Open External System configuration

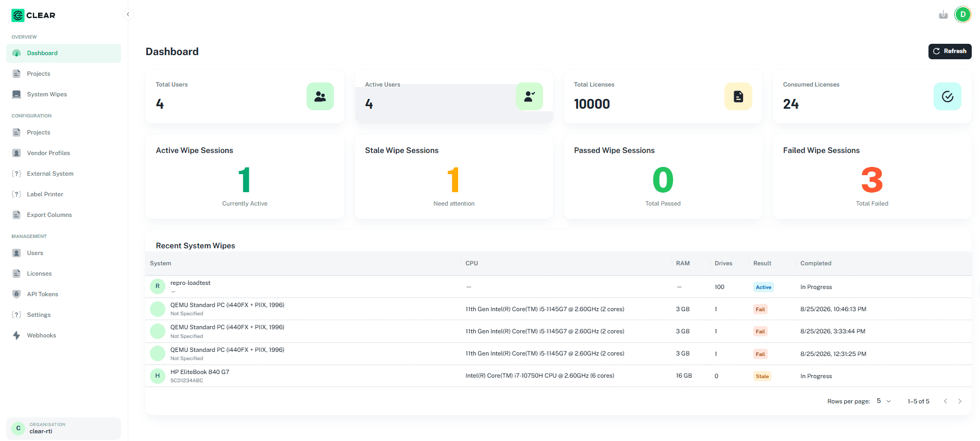tap(63, 174)
